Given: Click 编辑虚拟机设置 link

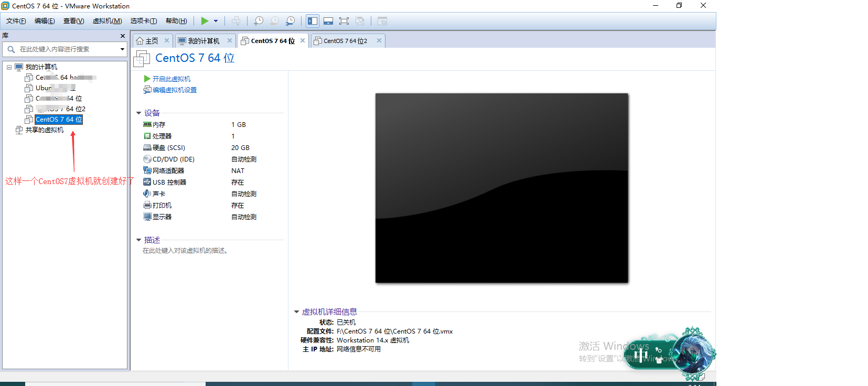Looking at the screenshot, I should (x=175, y=90).
